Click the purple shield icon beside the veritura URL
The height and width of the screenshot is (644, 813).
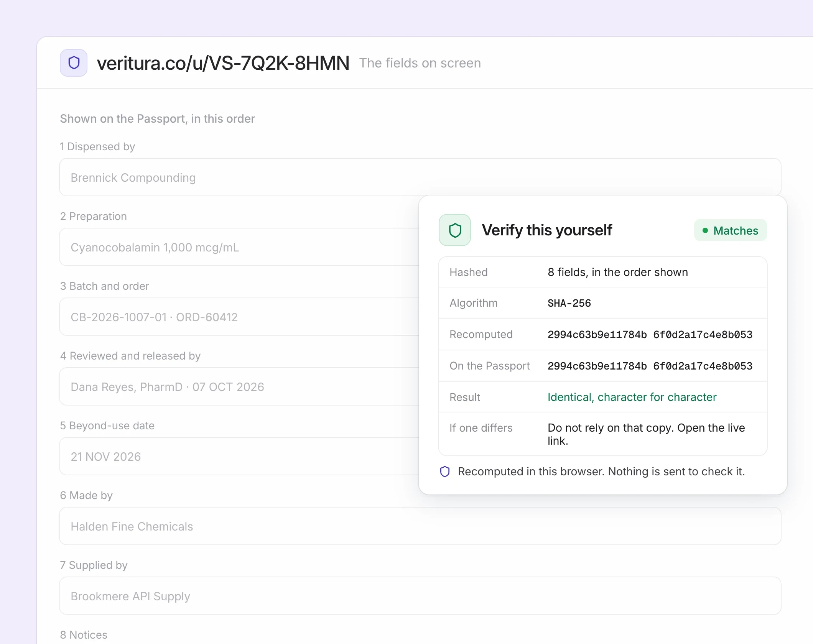[74, 63]
